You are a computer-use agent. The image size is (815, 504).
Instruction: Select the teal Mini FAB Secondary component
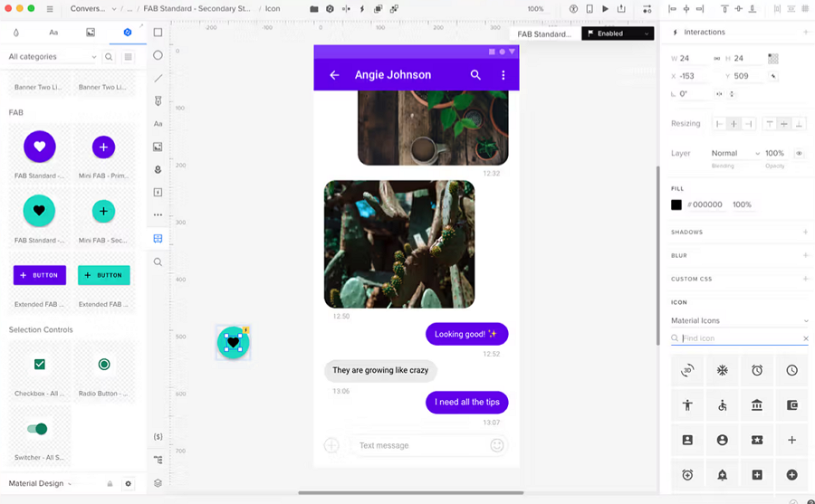103,211
